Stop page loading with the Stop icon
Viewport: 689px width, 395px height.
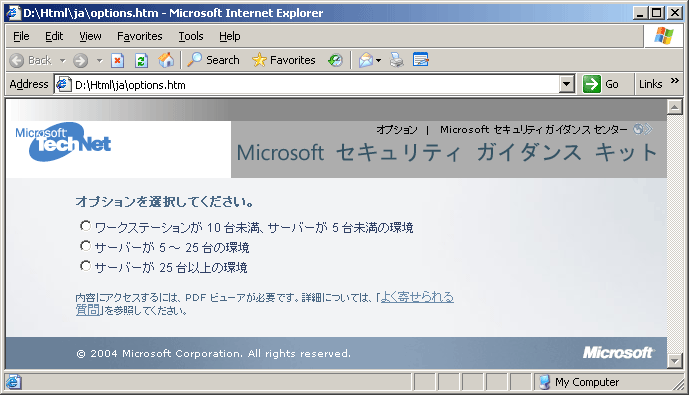pyautogui.click(x=117, y=60)
